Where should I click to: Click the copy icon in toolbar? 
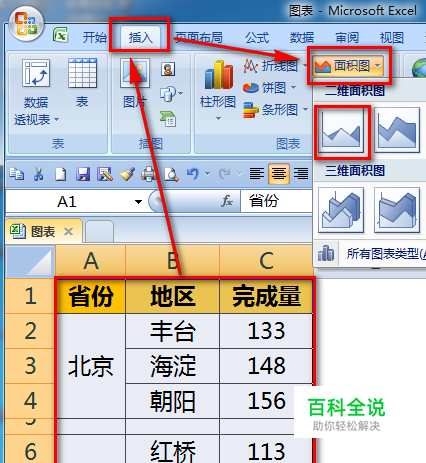click(x=16, y=174)
